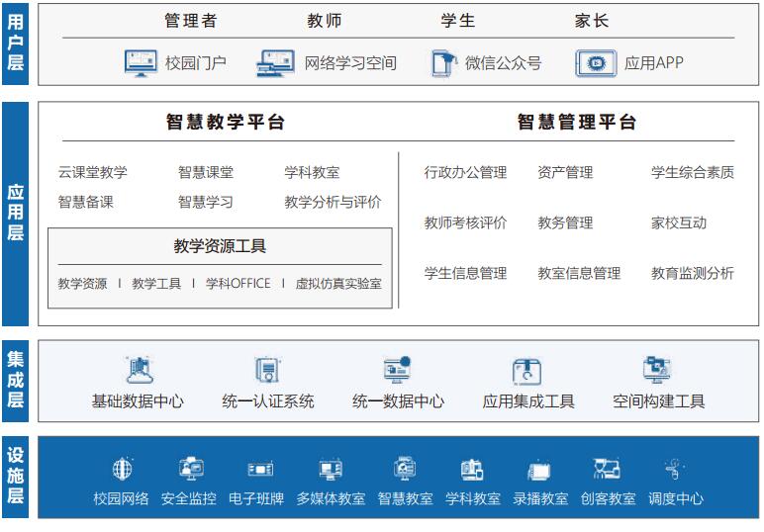Viewport: 764px width, 532px height.
Task: Click the 微信公众号 phone icon
Action: coord(443,63)
